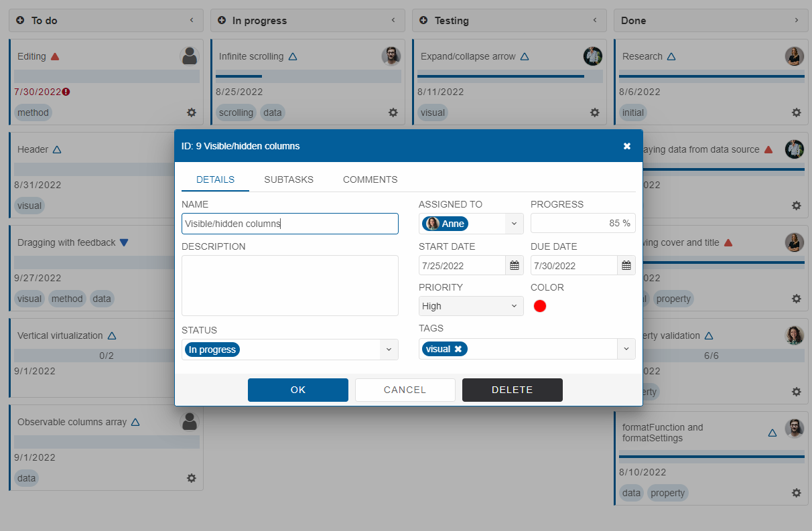Viewport: 812px width, 531px height.
Task: Switch to the SUBTASKS tab
Action: (289, 179)
